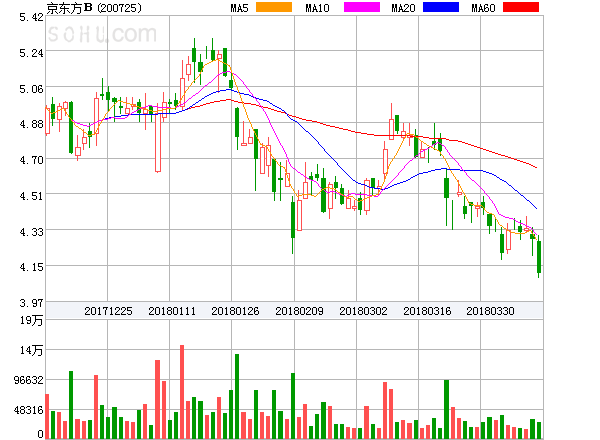
Task: Click the 14万 volume axis label
Action: pyautogui.click(x=32, y=350)
